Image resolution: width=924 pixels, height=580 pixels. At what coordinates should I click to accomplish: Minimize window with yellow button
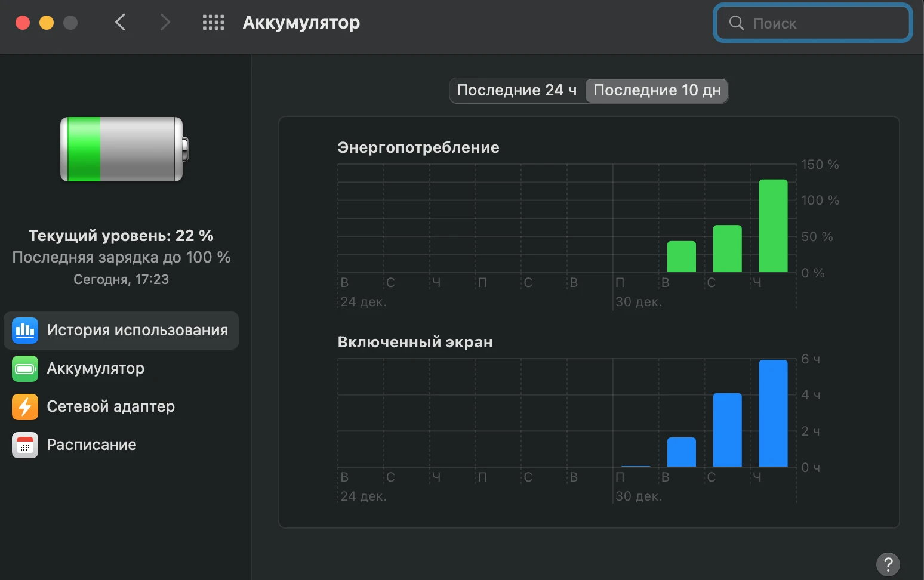pos(47,23)
